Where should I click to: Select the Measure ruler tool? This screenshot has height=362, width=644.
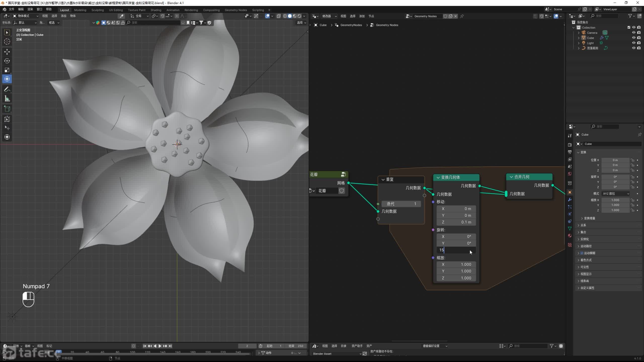click(x=7, y=99)
